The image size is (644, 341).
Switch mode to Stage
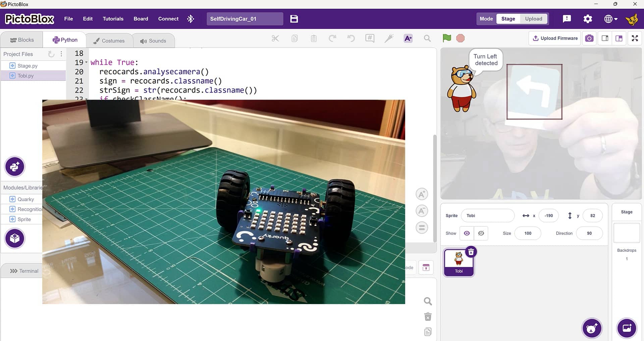[508, 19]
